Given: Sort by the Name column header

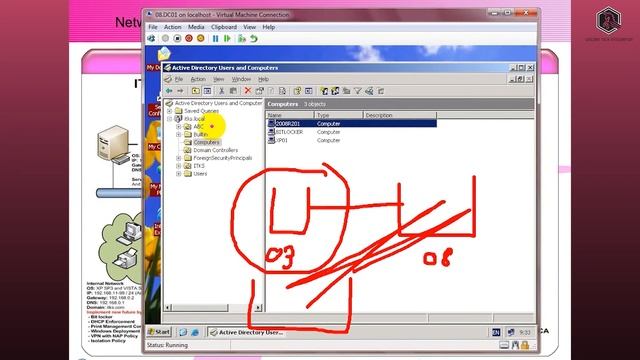Looking at the screenshot, I should [290, 116].
